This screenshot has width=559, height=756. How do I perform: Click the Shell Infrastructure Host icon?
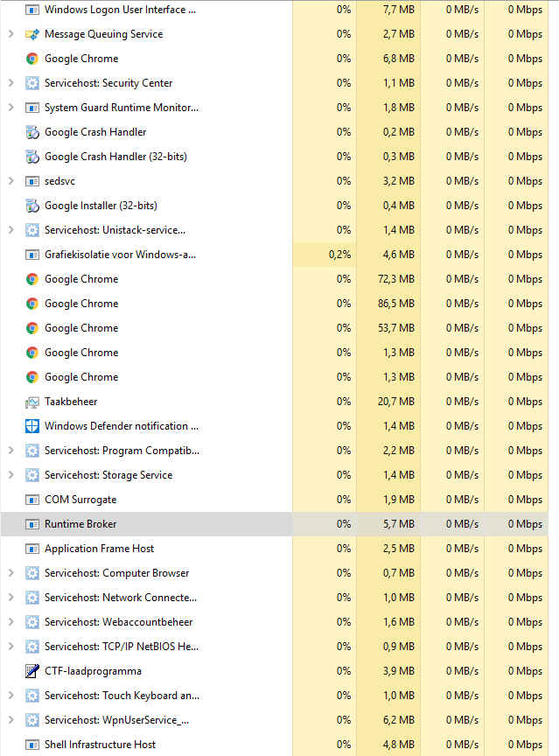click(32, 745)
